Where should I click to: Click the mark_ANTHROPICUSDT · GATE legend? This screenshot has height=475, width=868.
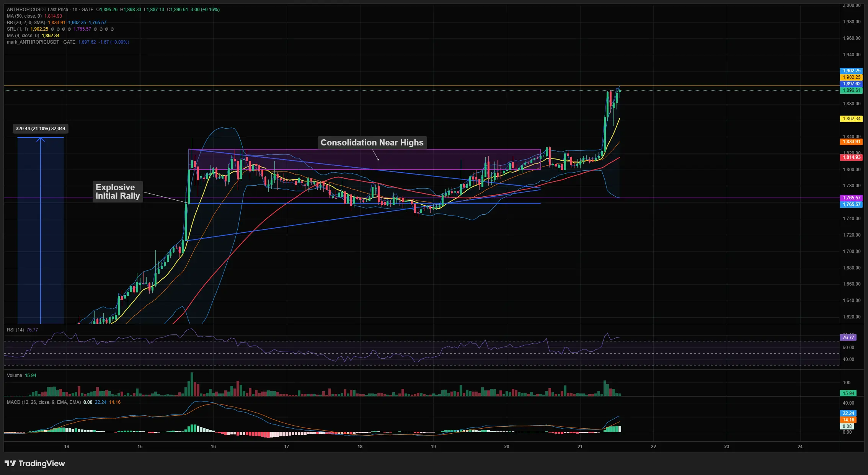41,42
